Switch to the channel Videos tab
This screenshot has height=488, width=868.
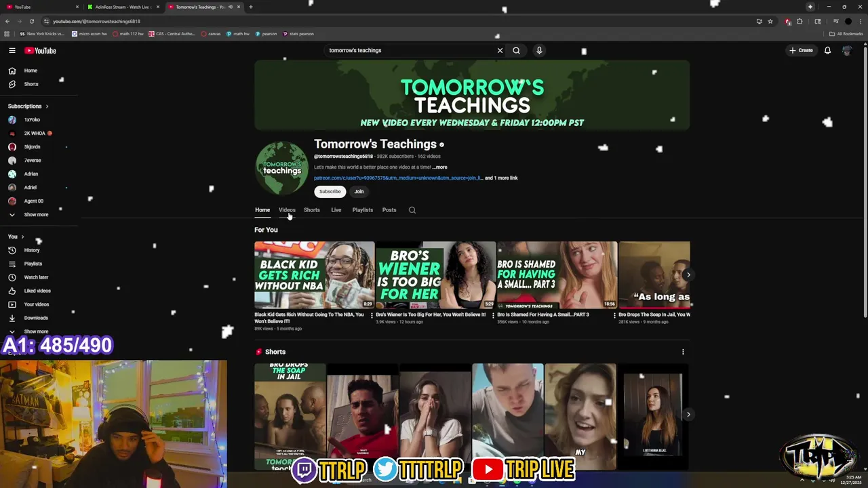pos(287,210)
